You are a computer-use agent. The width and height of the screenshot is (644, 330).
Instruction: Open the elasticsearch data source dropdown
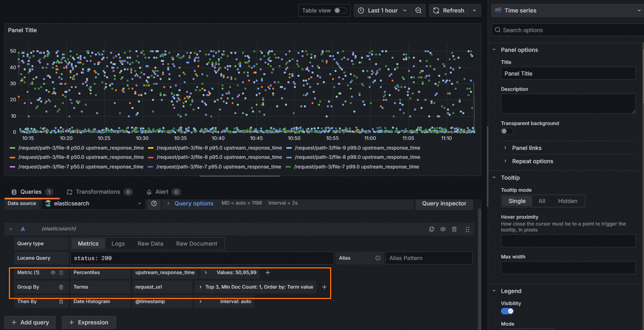93,204
